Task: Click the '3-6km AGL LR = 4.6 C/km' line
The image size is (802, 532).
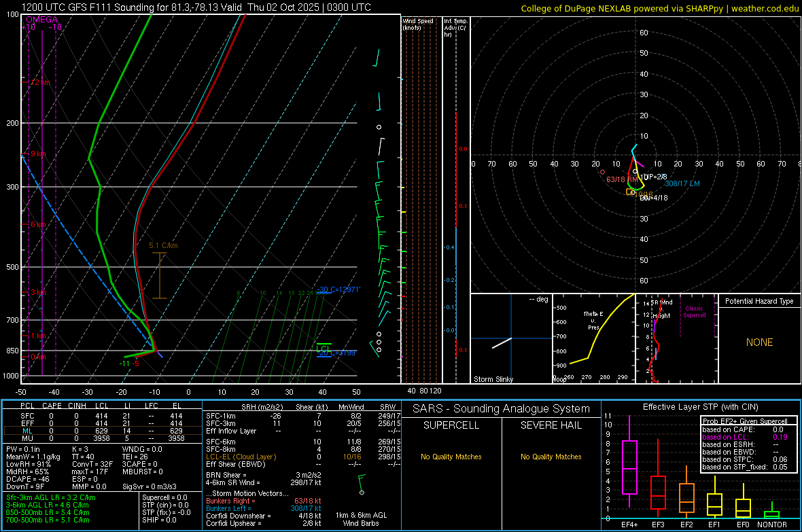Action: (48, 505)
